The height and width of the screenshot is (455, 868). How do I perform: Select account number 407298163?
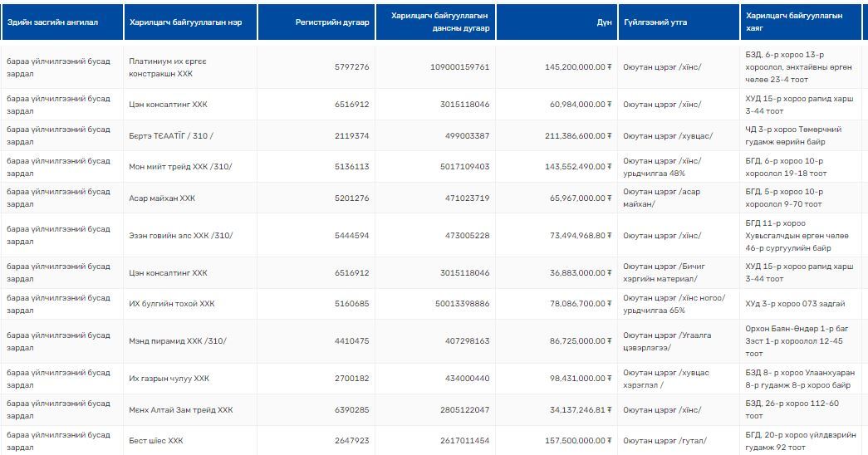point(467,341)
